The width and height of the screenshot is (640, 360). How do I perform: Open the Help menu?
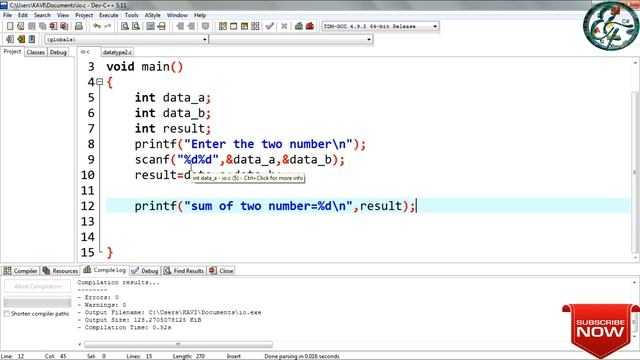200,15
